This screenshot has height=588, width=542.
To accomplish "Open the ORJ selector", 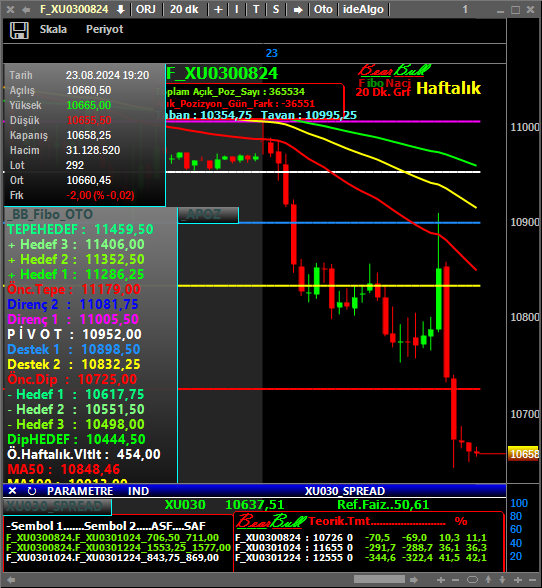I will (x=146, y=9).
